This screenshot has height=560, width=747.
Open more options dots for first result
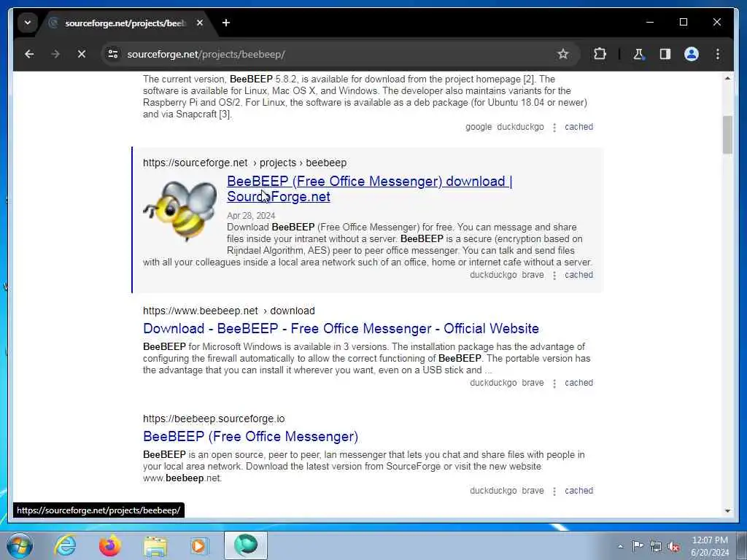pyautogui.click(x=554, y=128)
